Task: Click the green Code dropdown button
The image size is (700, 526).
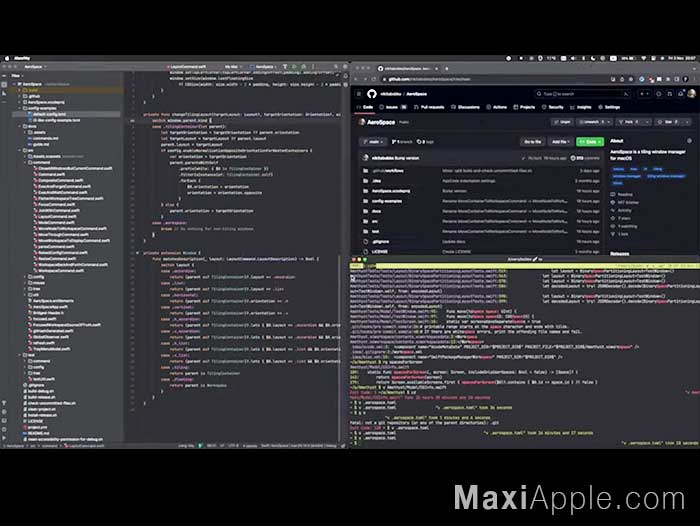Action: tap(590, 142)
